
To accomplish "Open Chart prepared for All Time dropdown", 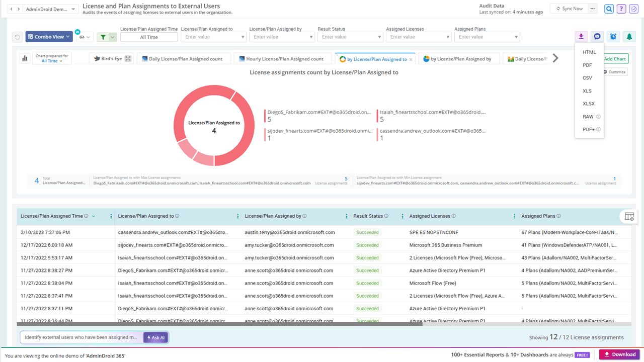I will (x=52, y=58).
